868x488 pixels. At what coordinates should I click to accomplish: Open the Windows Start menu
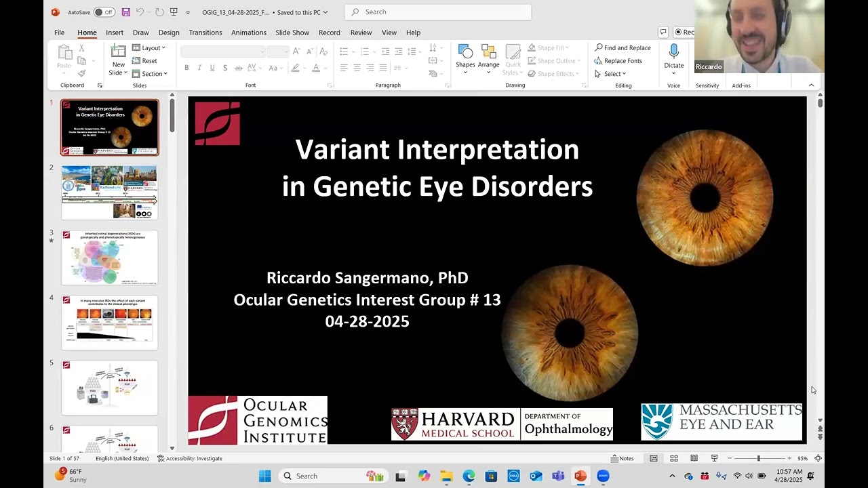(x=264, y=476)
